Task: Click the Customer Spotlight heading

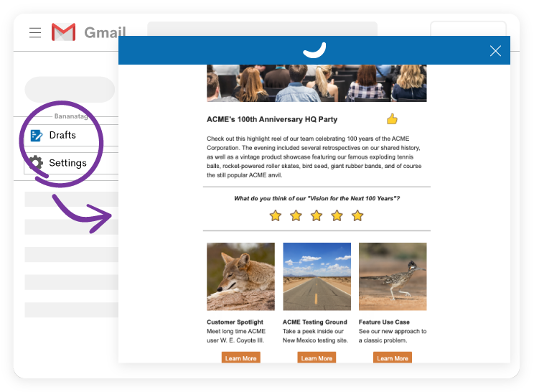Action: (235, 322)
